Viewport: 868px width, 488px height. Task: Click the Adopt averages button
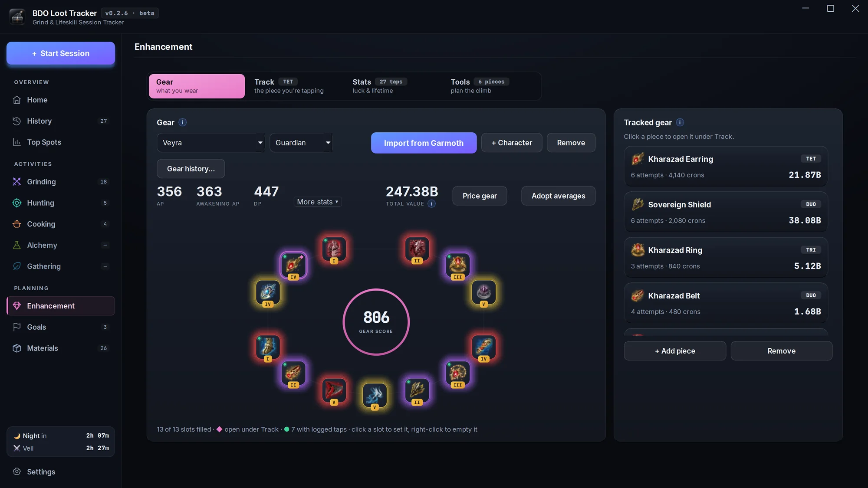[x=558, y=196]
